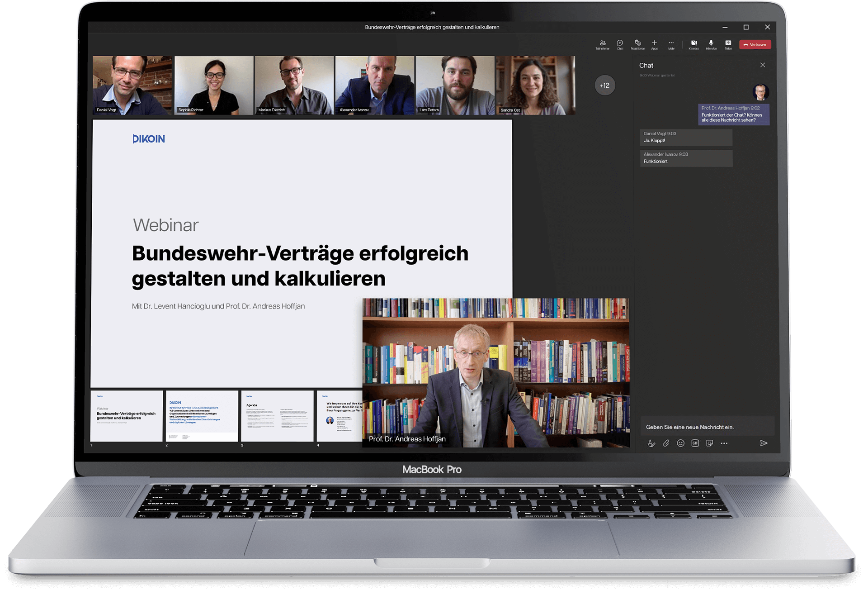Viewport: 868px width, 590px height.
Task: Select Sandra Ost's video tile
Action: [x=535, y=85]
